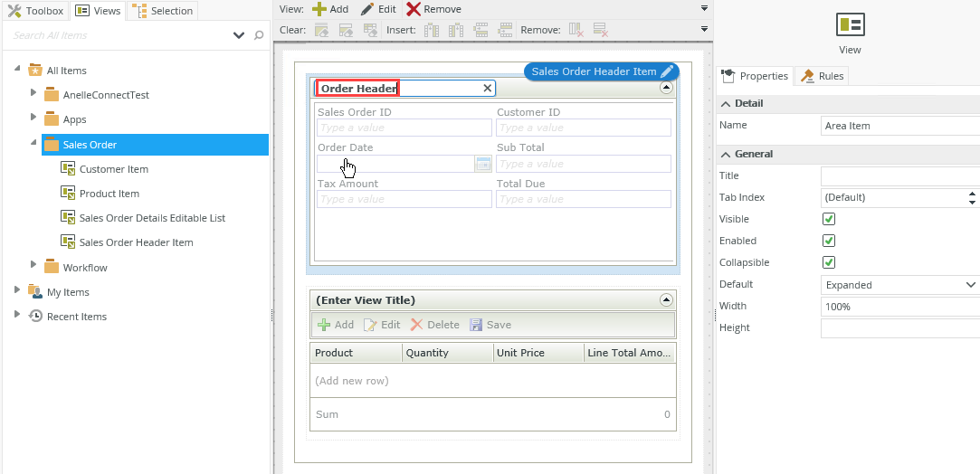This screenshot has width=980, height=474.
Task: Open the Order Date calendar picker
Action: coord(483,164)
